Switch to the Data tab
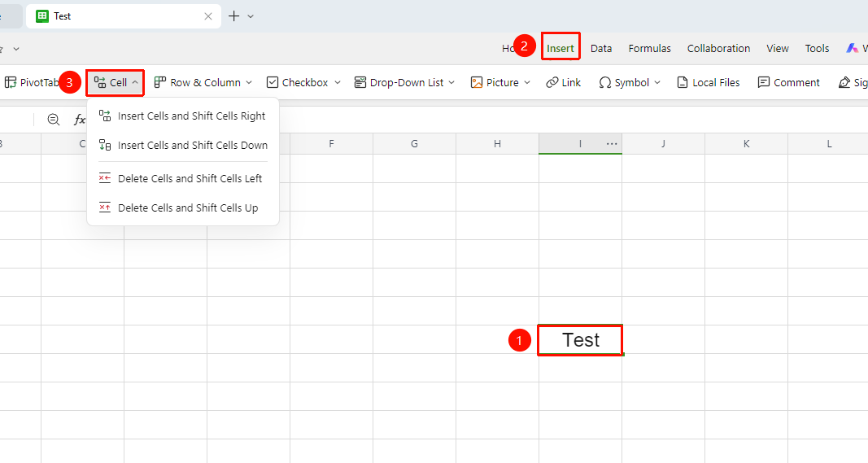The width and height of the screenshot is (868, 463). (600, 49)
